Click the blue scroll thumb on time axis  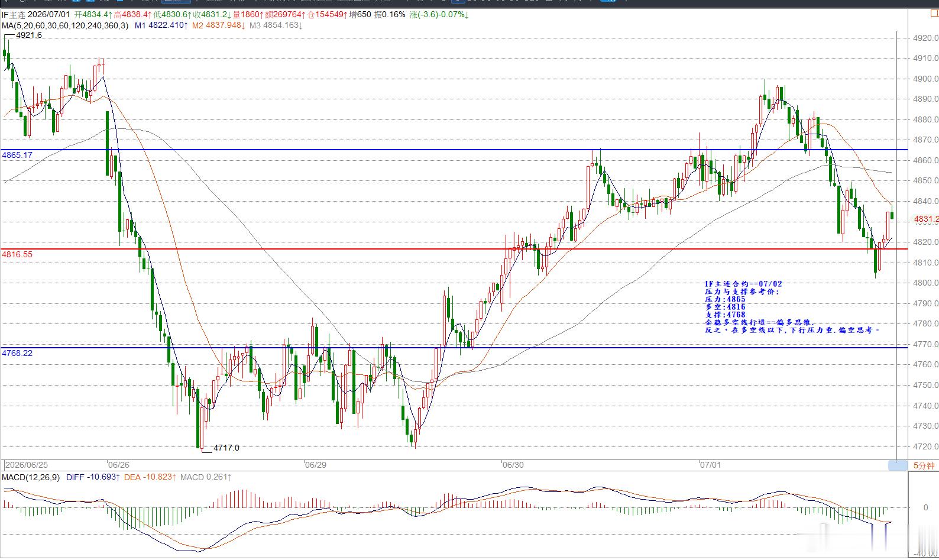pos(897,466)
